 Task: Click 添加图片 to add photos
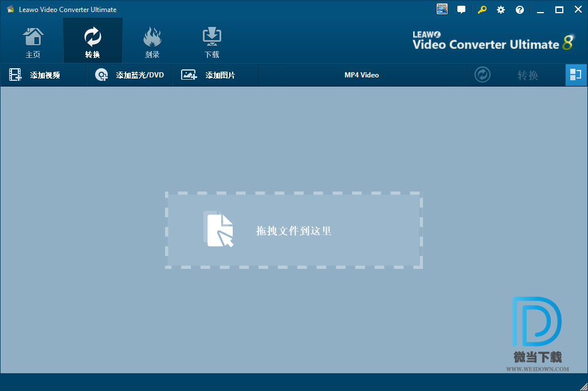pos(215,75)
